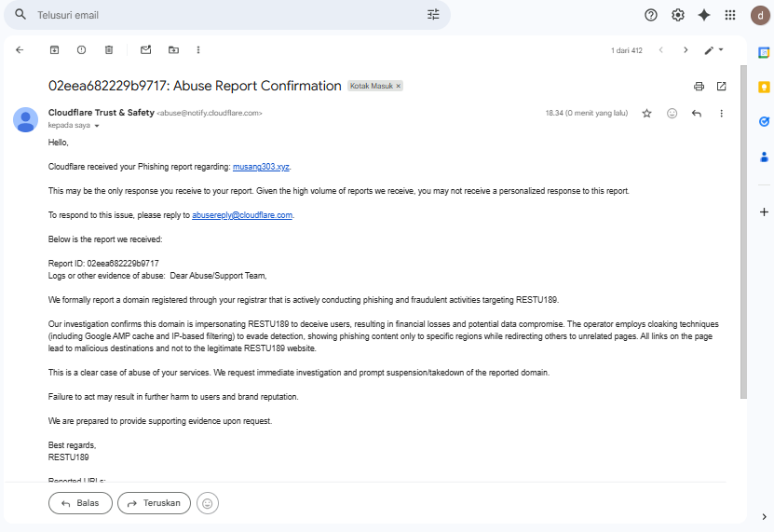Hide side panel chevron
Viewport: 774px width, 532px height.
pos(764,517)
